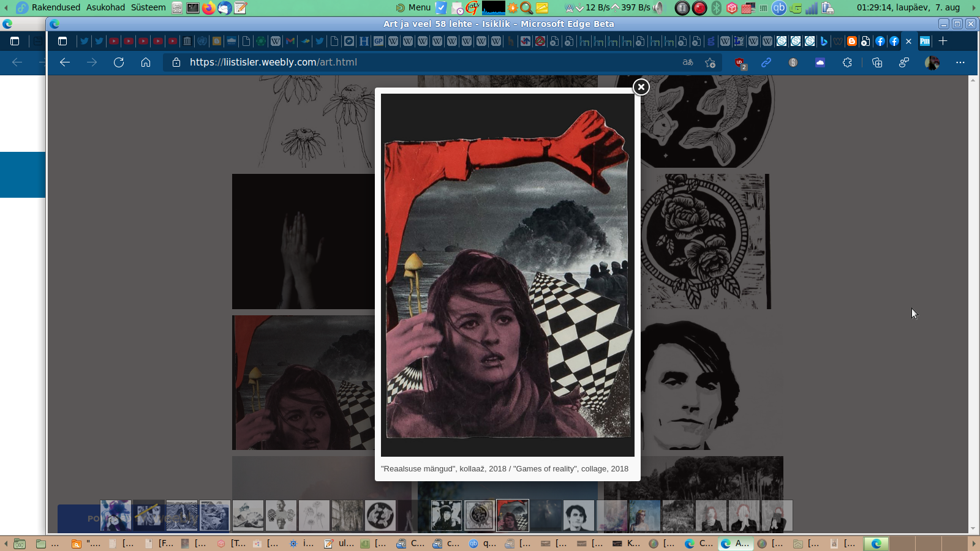Click the blue chain link extension icon
This screenshot has height=551, width=980.
766,62
